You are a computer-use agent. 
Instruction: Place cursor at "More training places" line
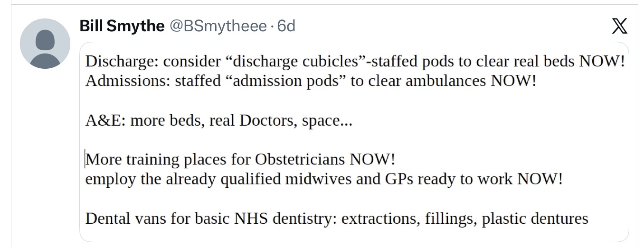[240, 159]
